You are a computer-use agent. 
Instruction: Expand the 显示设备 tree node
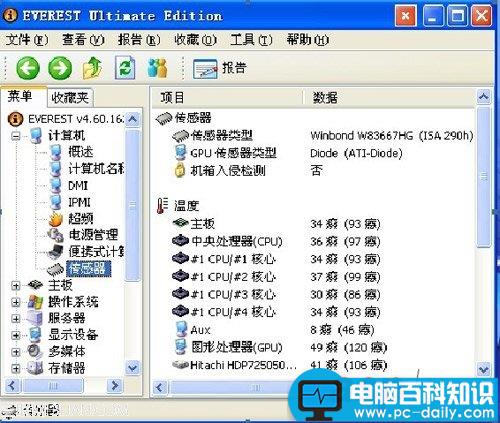[x=16, y=335]
